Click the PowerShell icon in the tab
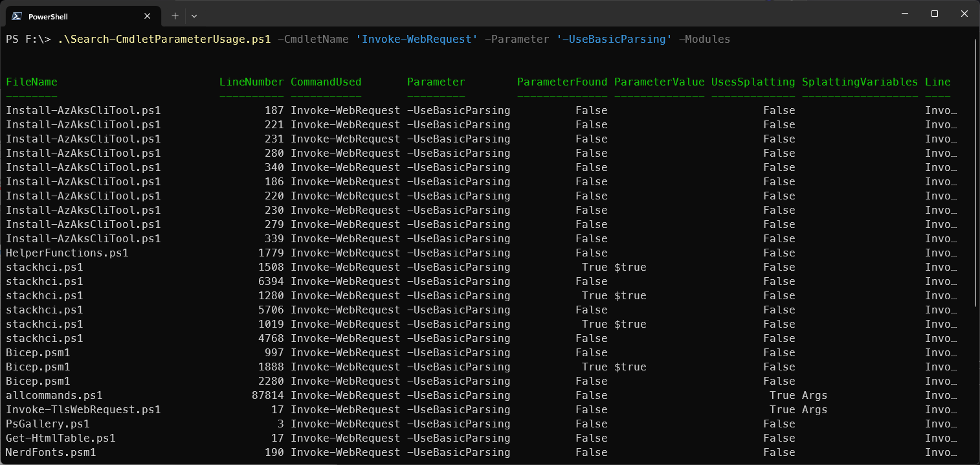 pyautogui.click(x=17, y=16)
